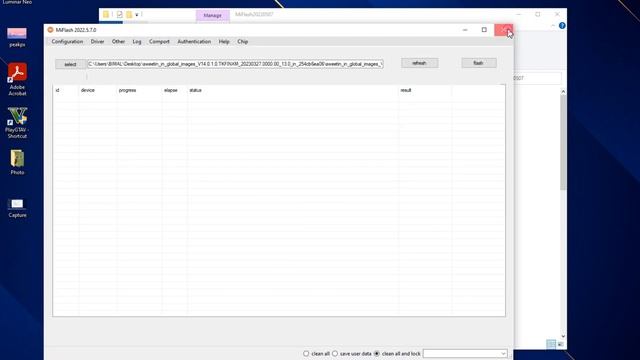Image resolution: width=640 pixels, height=360 pixels.
Task: Open the Log menu
Action: tap(137, 42)
